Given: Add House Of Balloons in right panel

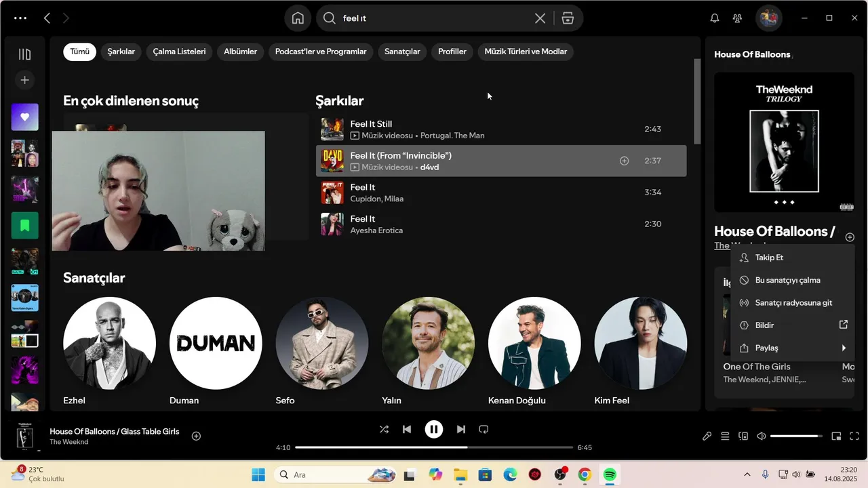Looking at the screenshot, I should click(x=850, y=237).
